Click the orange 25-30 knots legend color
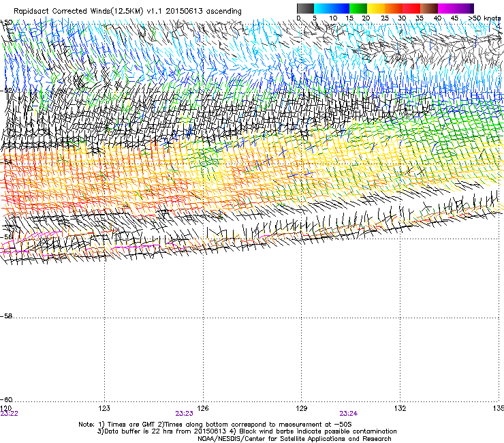504x443 pixels. point(394,8)
